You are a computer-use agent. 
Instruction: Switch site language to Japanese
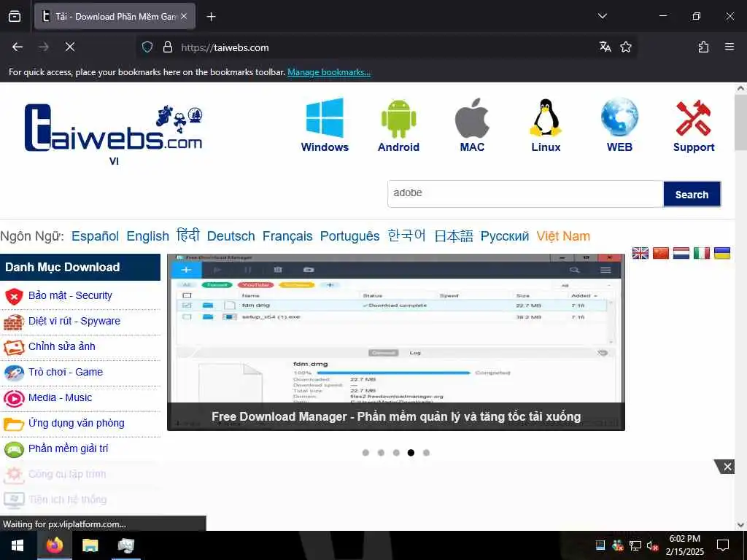click(454, 236)
